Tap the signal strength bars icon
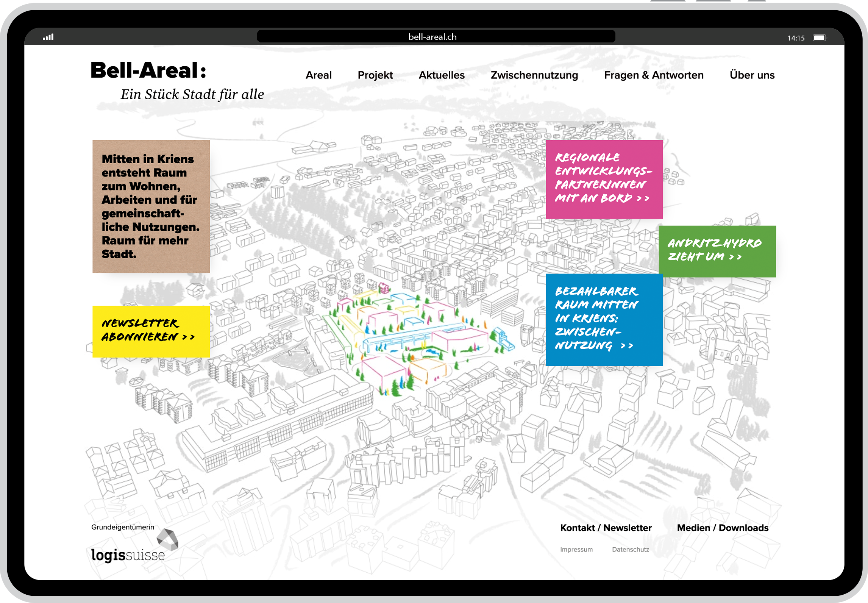Screen dimensions: 868x603 coord(48,37)
